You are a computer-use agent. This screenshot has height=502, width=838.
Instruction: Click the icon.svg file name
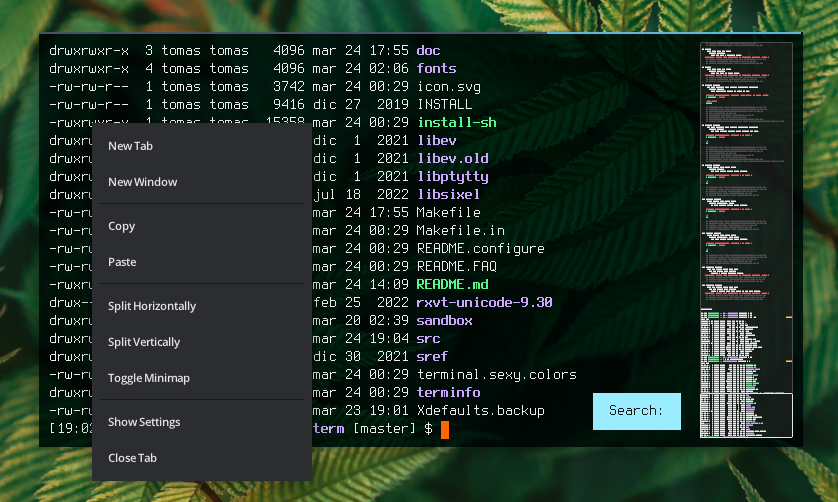tap(448, 87)
